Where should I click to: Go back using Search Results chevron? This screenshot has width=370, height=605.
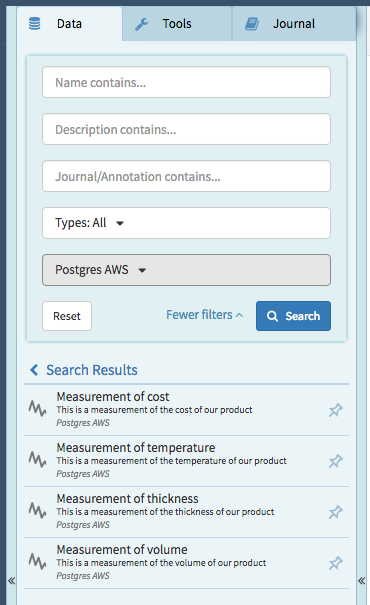tap(34, 370)
